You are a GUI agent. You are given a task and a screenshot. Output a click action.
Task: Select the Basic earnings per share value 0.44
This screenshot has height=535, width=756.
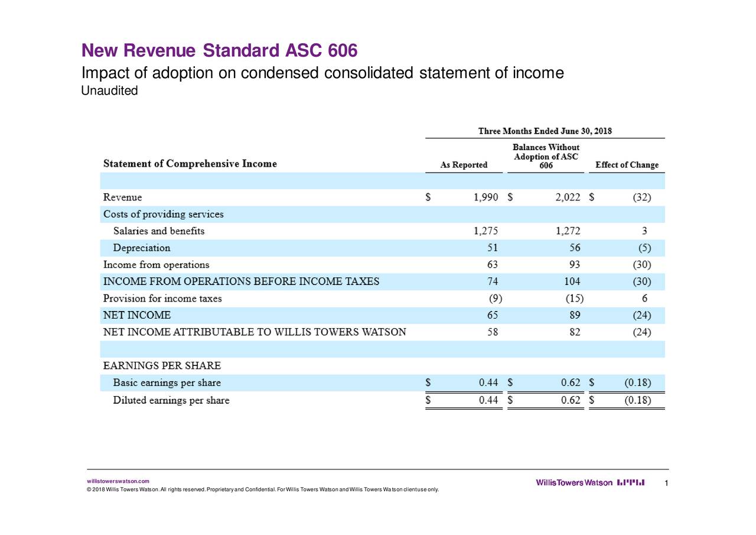click(x=489, y=382)
